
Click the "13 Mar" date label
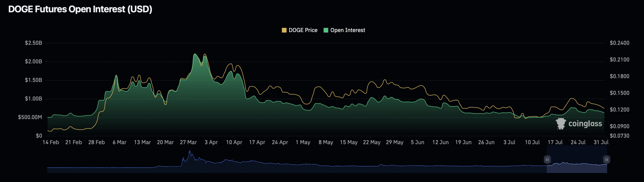(x=142, y=142)
